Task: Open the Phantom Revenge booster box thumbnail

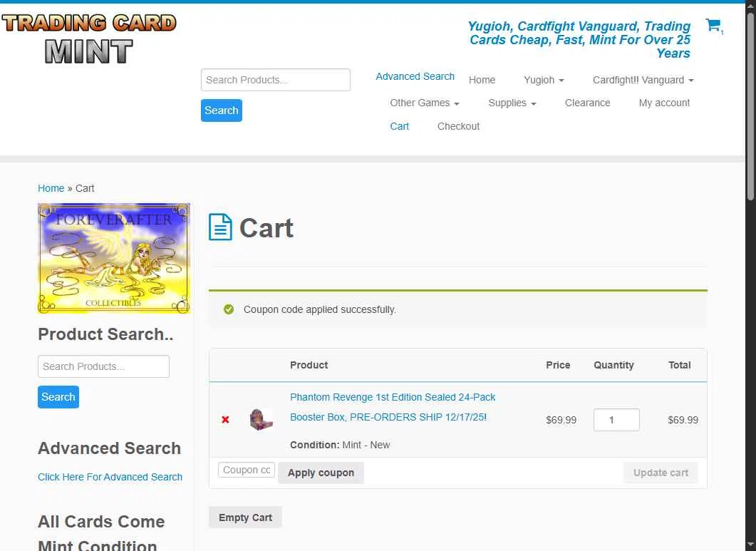Action: [x=262, y=419]
